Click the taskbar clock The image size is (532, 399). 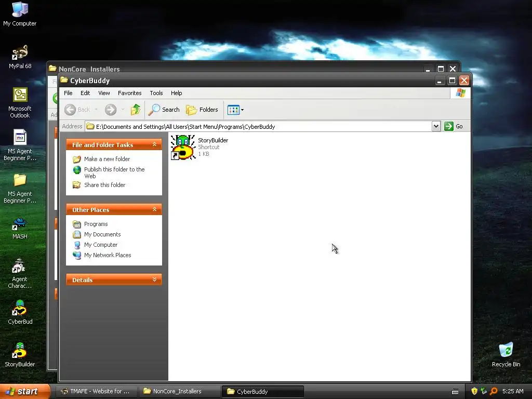[513, 391]
